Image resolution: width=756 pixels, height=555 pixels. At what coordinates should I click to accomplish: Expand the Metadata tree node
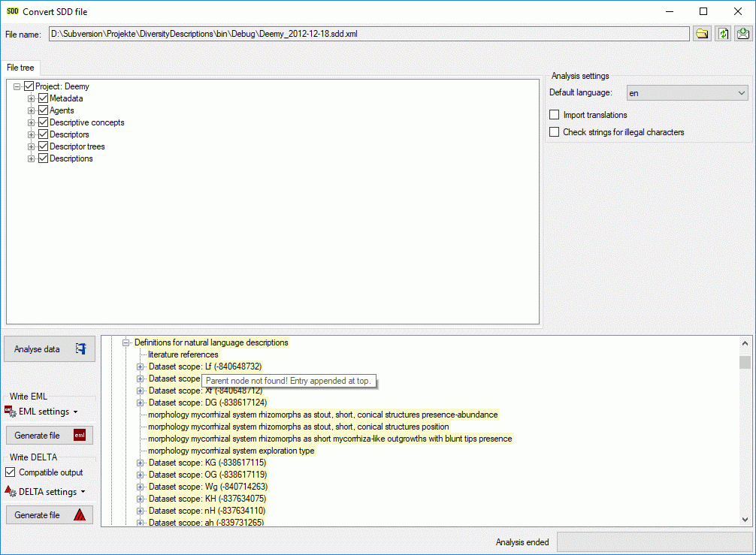pos(32,98)
